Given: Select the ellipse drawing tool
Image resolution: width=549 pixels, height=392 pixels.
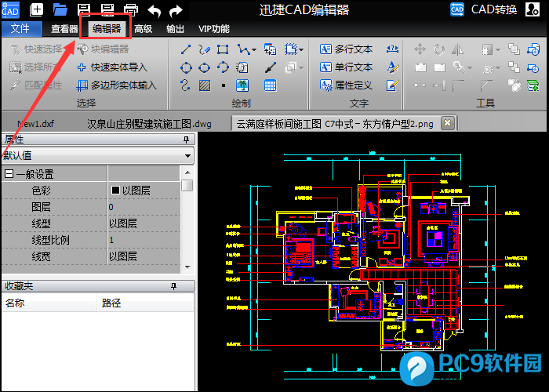Looking at the screenshot, I should (x=204, y=67).
